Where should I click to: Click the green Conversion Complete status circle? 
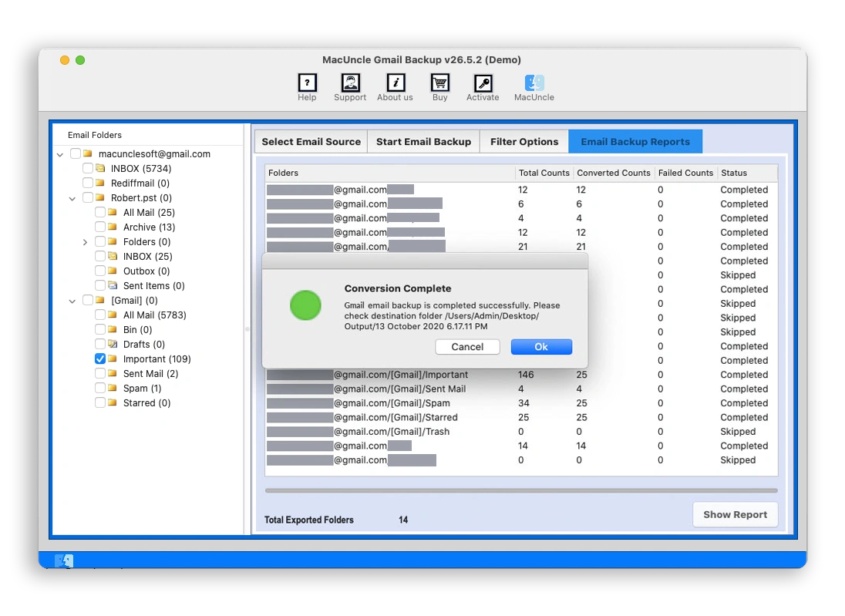[305, 305]
